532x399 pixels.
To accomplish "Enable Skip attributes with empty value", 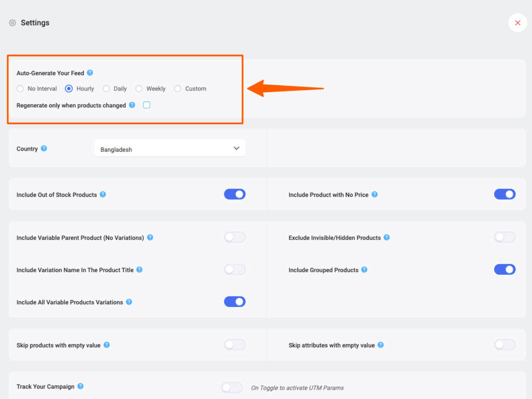I will click(x=504, y=345).
